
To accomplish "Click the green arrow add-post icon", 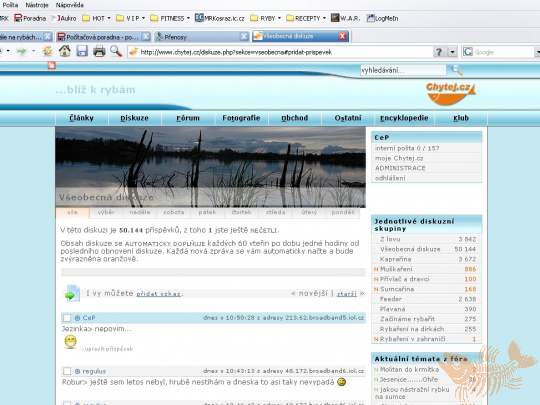I will 72,293.
